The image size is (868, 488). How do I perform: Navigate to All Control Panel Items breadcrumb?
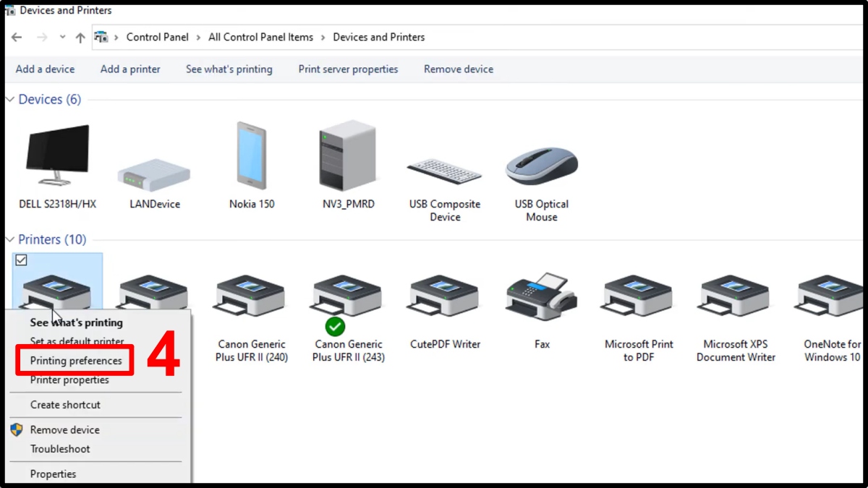pyautogui.click(x=261, y=38)
